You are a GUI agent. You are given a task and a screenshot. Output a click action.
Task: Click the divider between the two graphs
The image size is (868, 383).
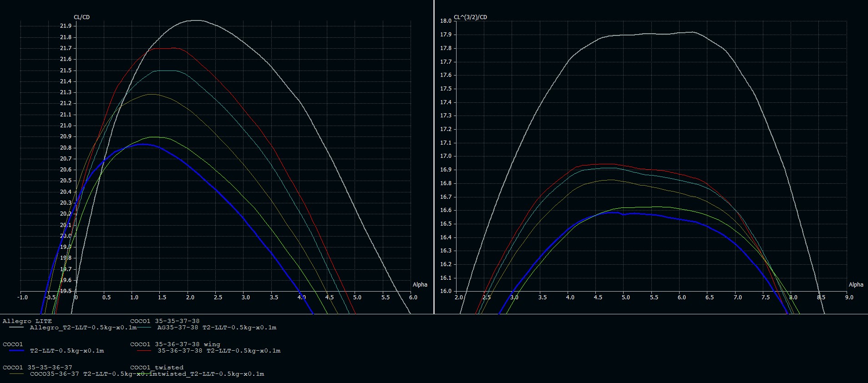[x=434, y=157]
